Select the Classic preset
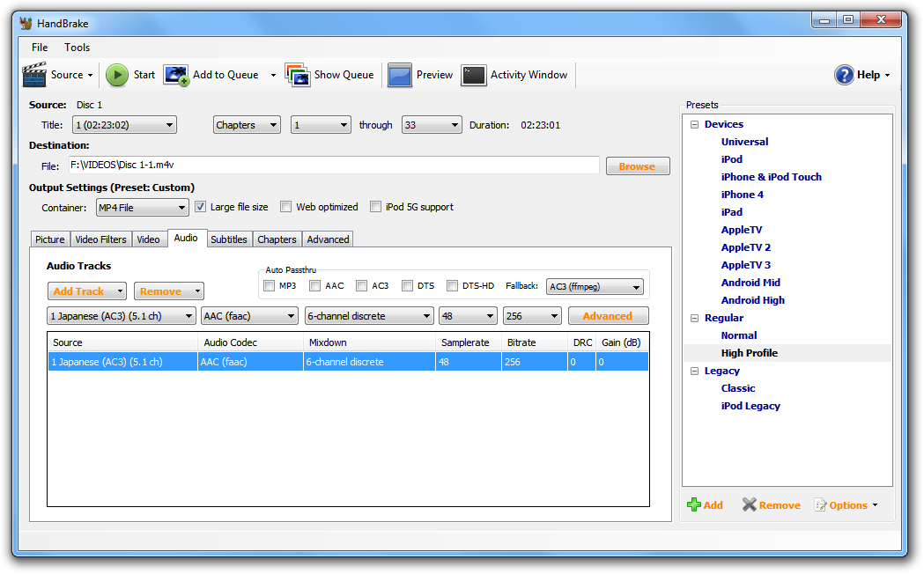Viewport: 924px width, 574px height. click(738, 388)
